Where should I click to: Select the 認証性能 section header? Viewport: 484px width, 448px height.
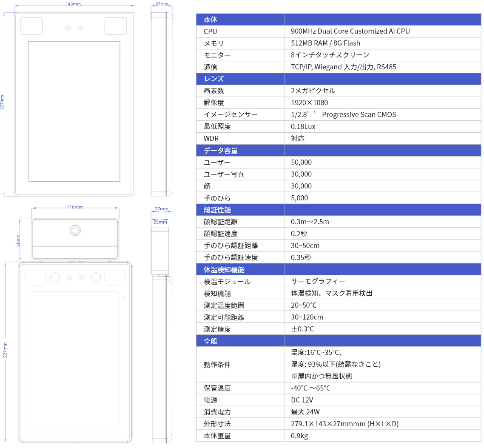coord(217,210)
